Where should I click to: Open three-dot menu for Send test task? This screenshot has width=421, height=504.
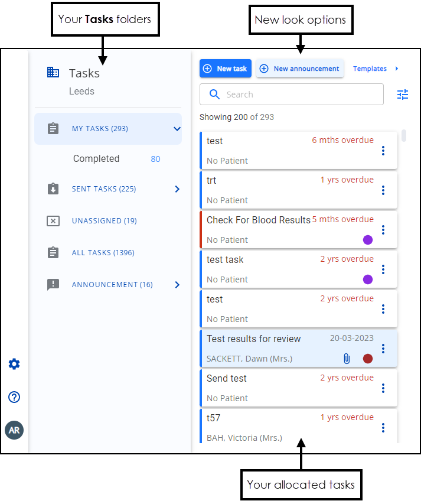(x=383, y=388)
